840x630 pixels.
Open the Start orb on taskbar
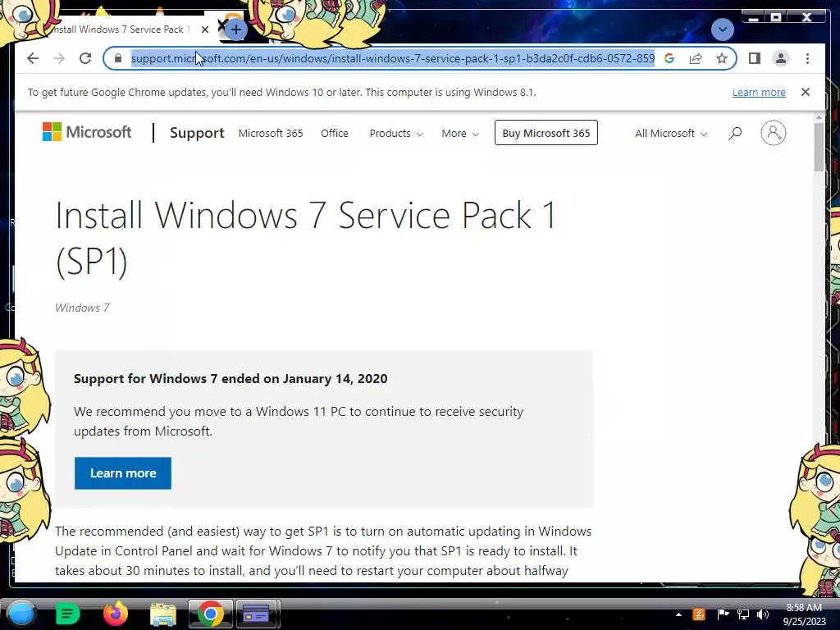21,614
